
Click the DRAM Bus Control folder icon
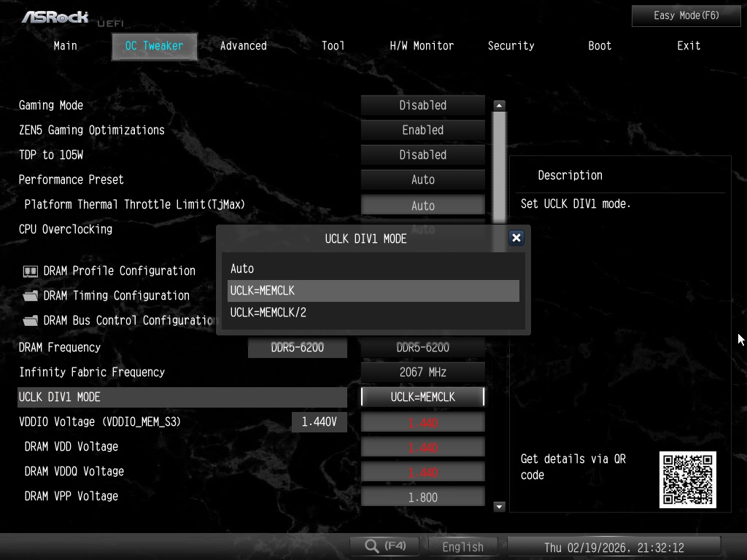click(31, 321)
